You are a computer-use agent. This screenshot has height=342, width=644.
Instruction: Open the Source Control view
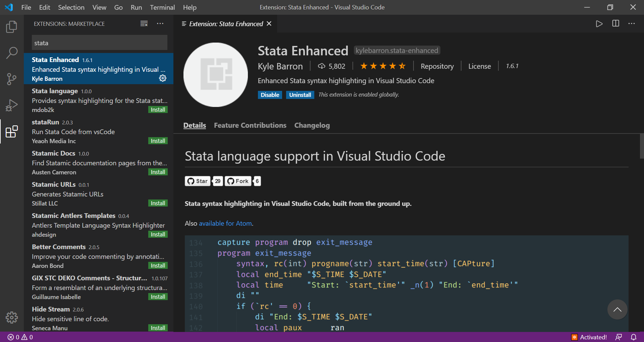pyautogui.click(x=12, y=79)
